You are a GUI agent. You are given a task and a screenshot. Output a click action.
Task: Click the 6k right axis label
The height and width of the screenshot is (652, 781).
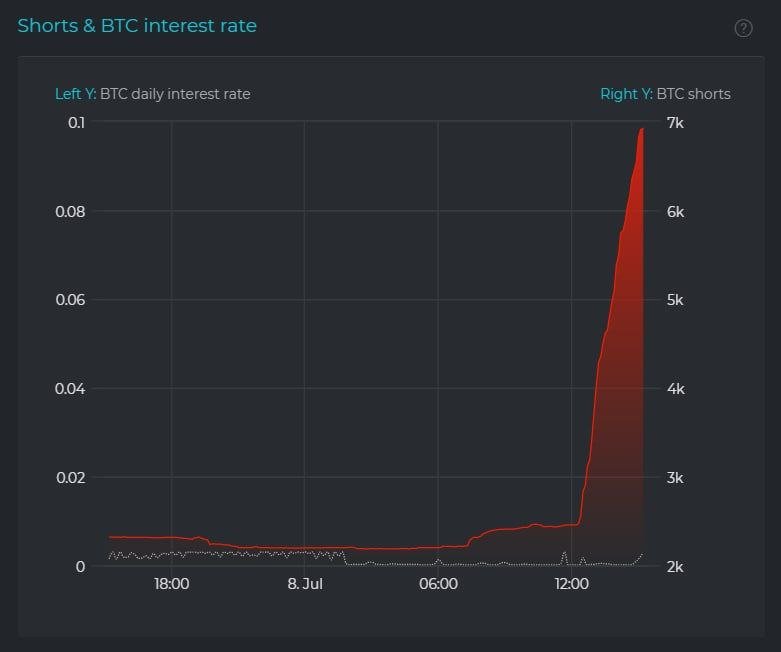click(675, 211)
